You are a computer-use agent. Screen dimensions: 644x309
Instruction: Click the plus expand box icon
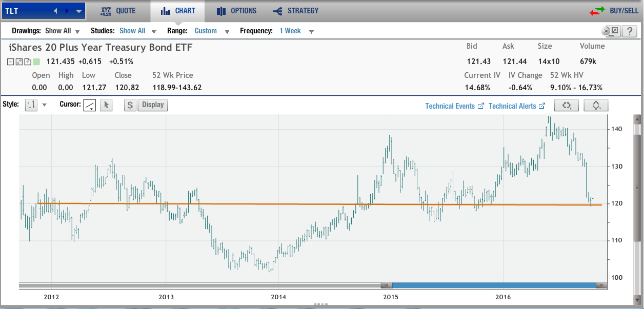click(28, 62)
